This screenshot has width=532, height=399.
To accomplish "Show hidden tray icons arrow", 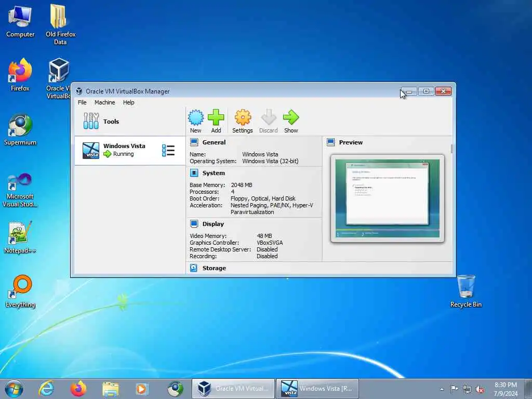I will [x=442, y=389].
